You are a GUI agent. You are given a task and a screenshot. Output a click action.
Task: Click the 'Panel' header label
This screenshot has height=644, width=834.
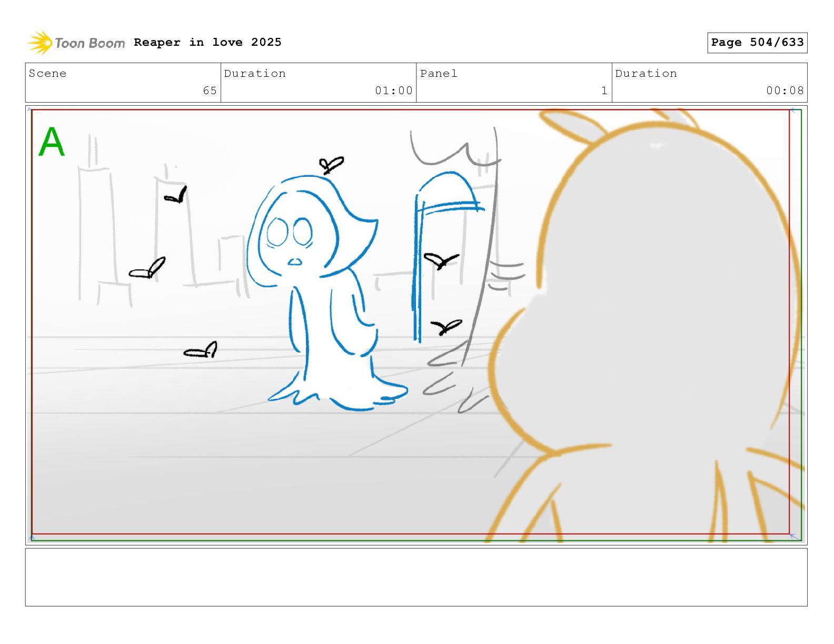click(x=439, y=74)
